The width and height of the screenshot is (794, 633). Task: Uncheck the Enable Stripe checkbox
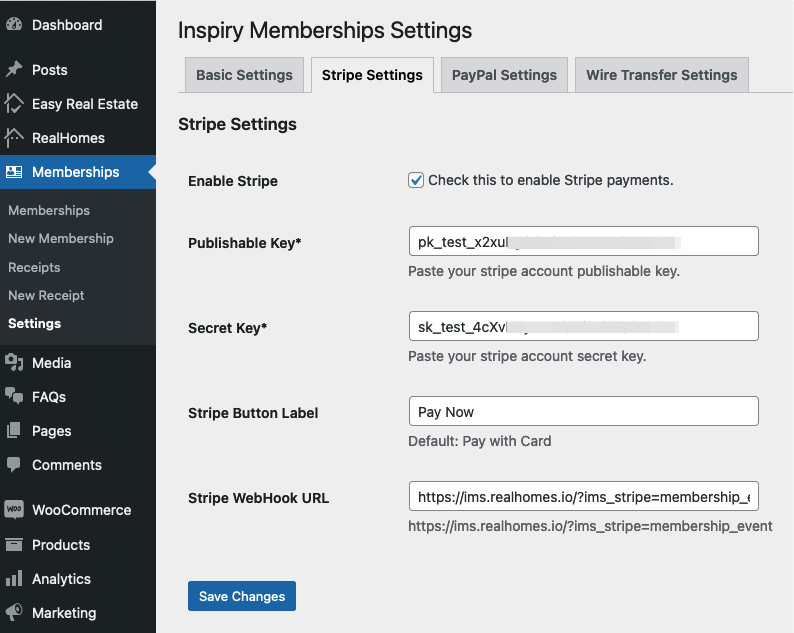click(416, 180)
